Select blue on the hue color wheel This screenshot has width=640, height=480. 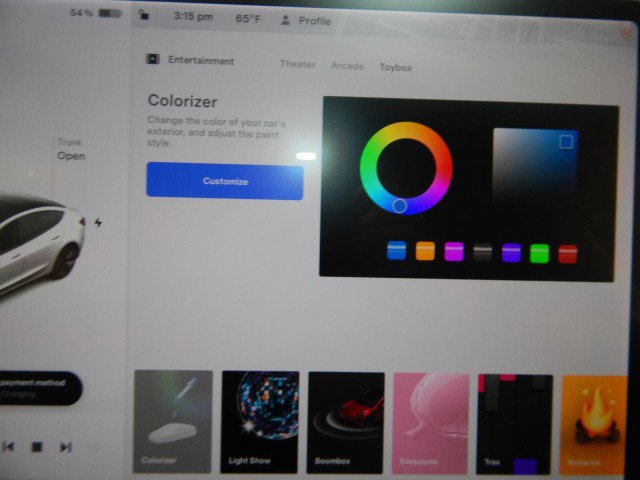[400, 206]
